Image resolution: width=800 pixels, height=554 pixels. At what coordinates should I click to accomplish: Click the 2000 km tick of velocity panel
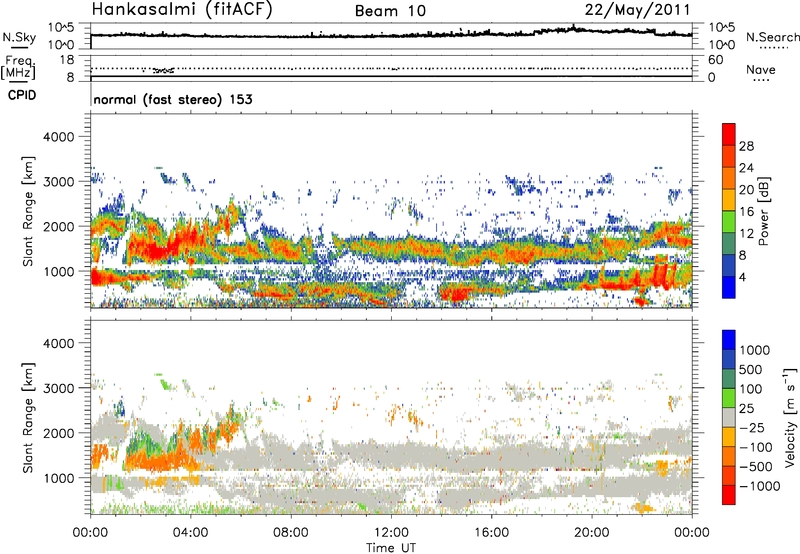coord(58,433)
